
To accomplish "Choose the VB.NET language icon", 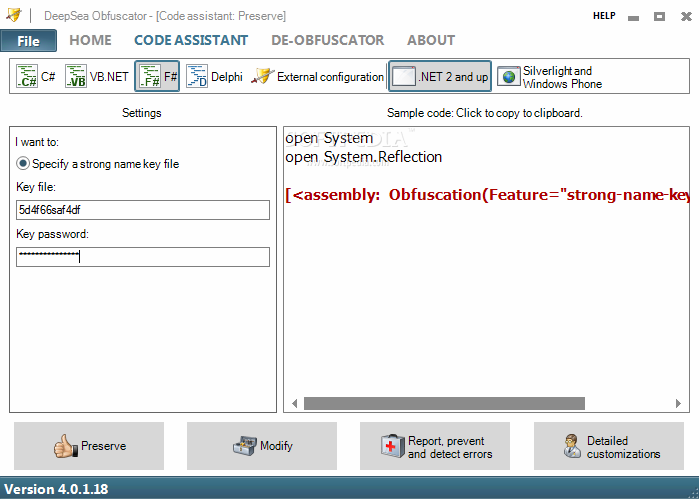I will tap(97, 77).
